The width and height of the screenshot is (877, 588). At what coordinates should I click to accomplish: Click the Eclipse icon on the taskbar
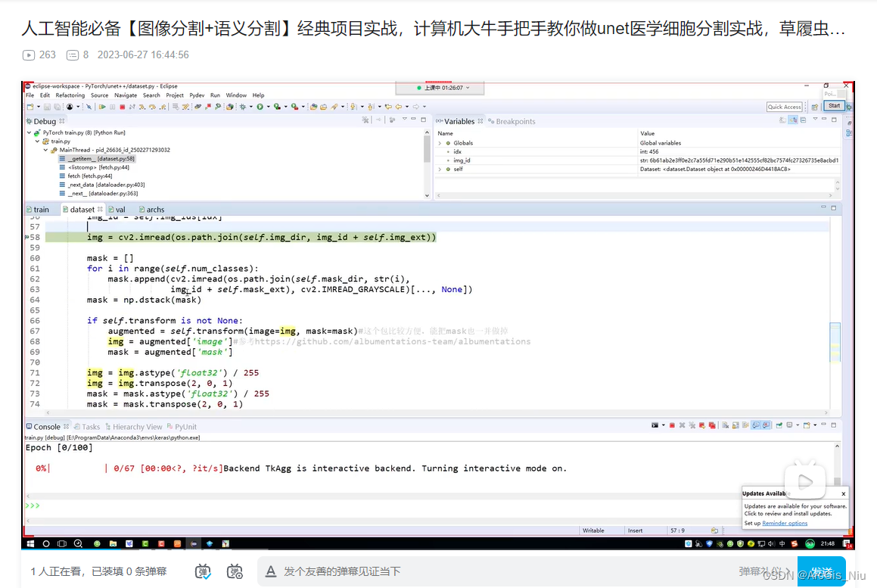pos(194,543)
